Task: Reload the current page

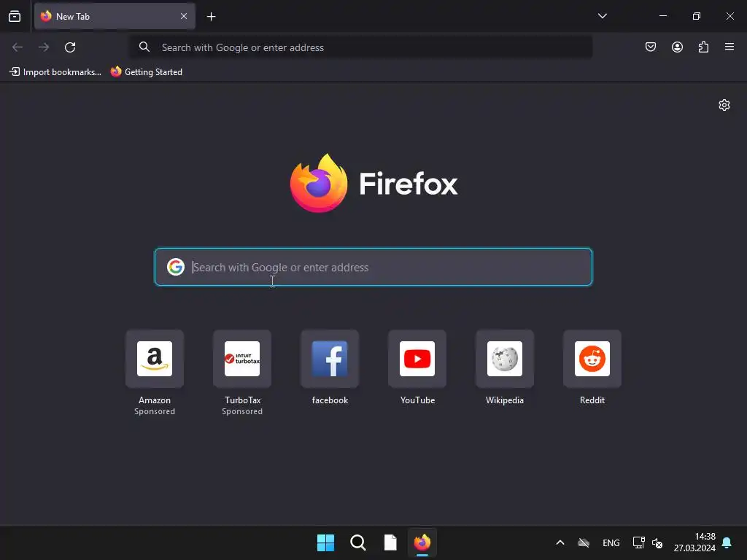Action: click(x=70, y=47)
